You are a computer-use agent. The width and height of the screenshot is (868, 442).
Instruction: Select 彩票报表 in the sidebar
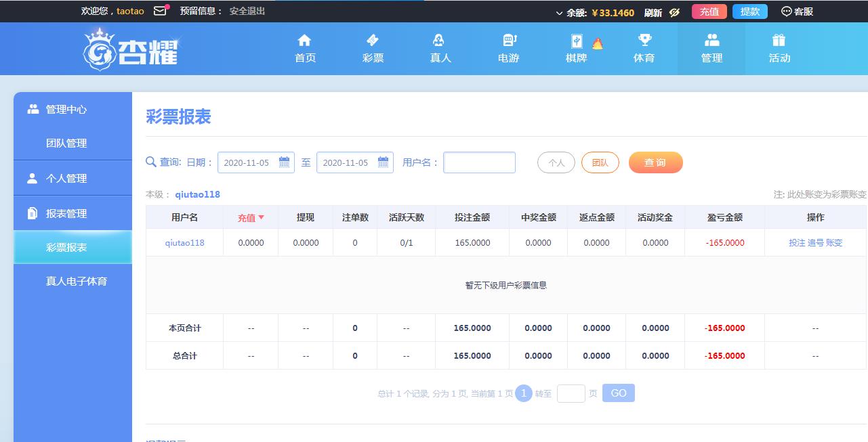pos(73,247)
